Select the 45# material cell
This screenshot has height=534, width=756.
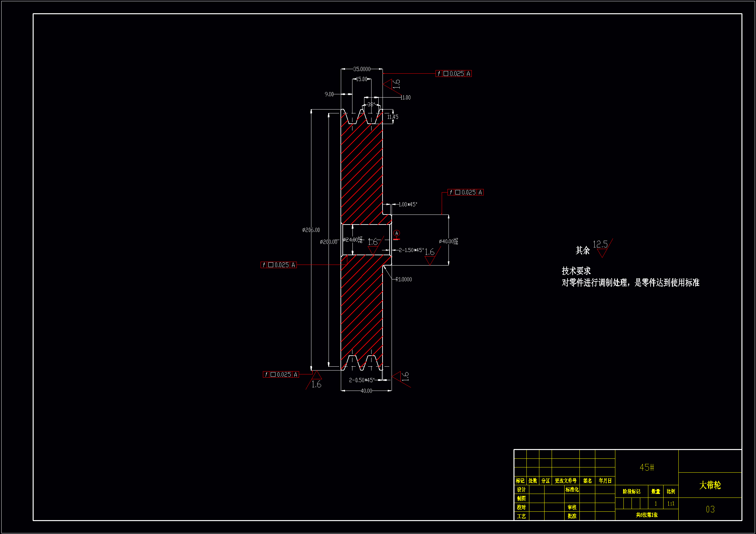point(646,467)
